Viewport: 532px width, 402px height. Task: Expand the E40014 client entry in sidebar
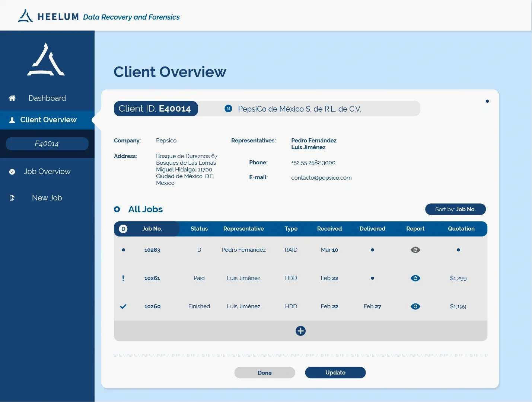[47, 144]
